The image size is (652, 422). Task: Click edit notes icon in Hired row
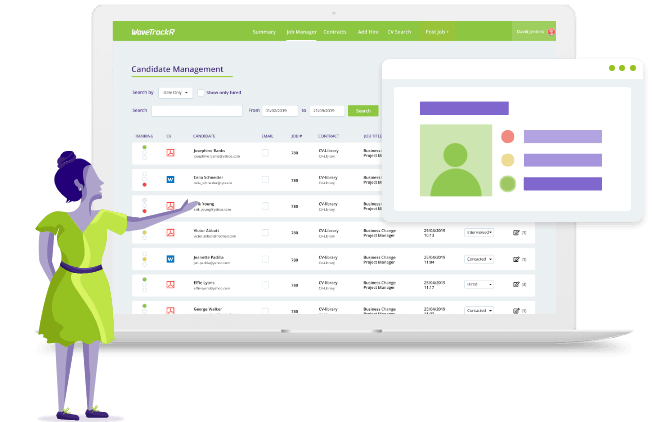(x=516, y=284)
